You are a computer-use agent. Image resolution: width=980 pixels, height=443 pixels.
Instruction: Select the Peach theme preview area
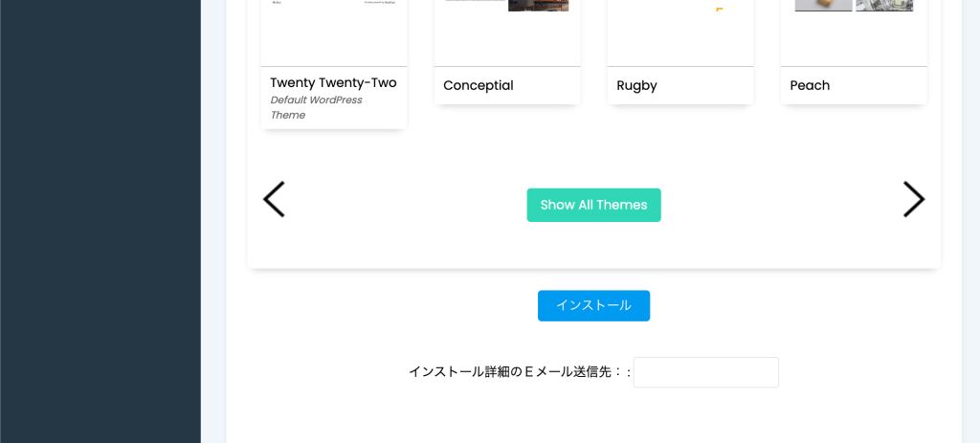pyautogui.click(x=854, y=33)
